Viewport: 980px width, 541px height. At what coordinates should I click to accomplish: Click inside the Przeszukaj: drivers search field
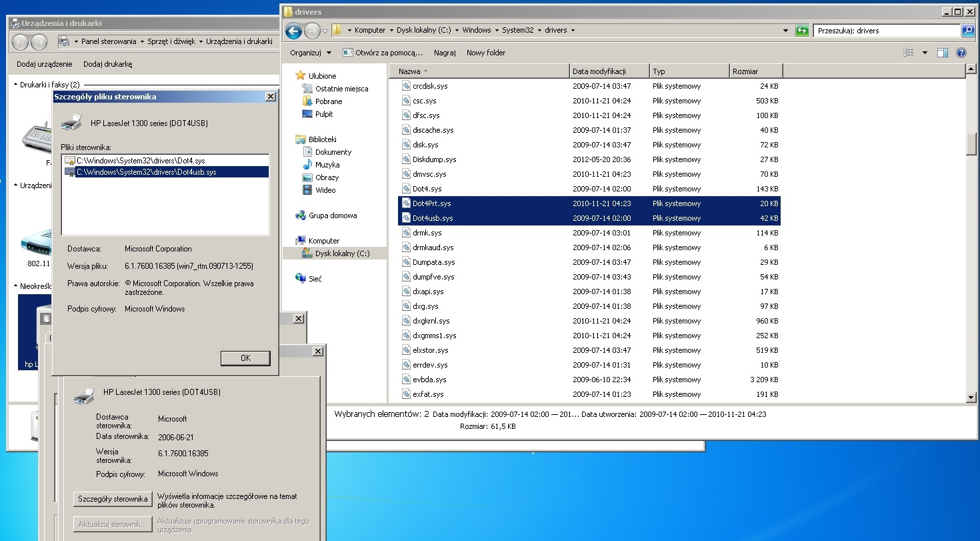[885, 31]
